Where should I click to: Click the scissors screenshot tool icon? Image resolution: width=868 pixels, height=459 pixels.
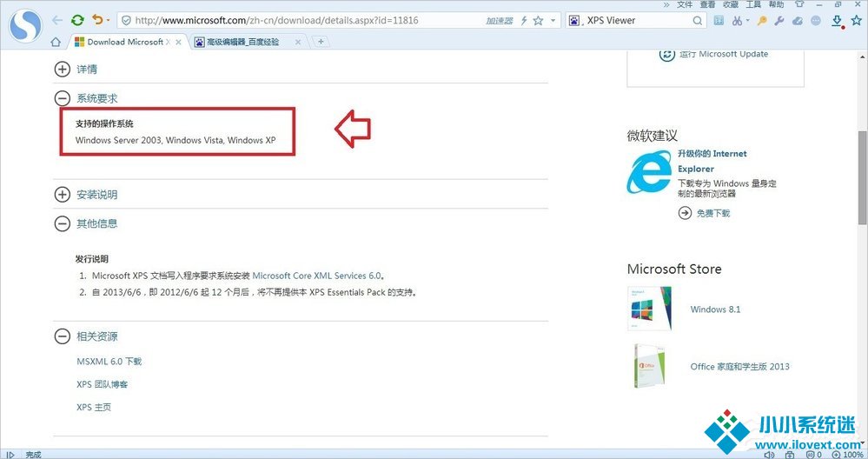[737, 21]
